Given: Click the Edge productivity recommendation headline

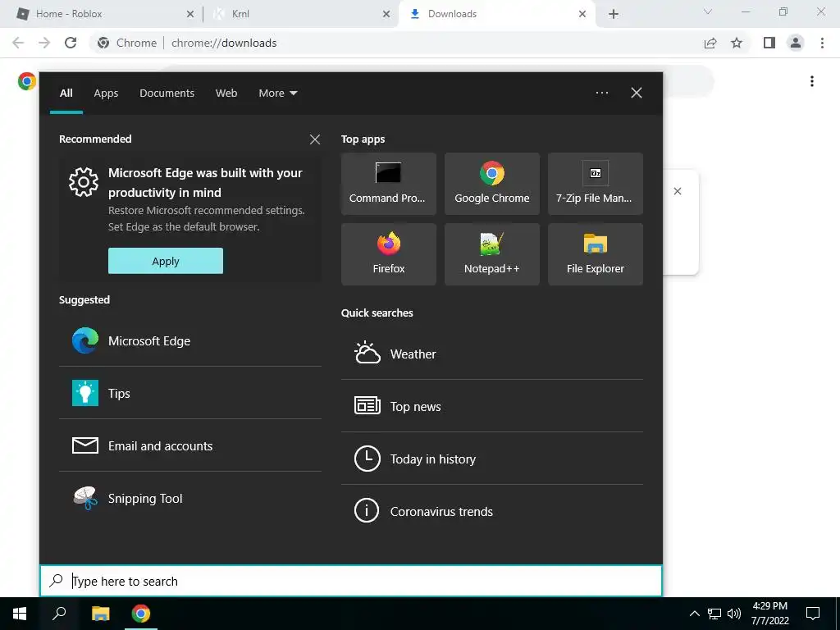Looking at the screenshot, I should click(x=206, y=183).
